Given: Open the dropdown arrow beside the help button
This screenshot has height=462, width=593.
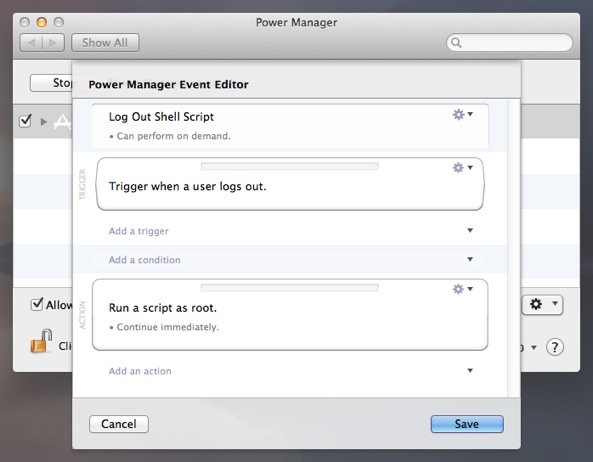Looking at the screenshot, I should click(534, 347).
